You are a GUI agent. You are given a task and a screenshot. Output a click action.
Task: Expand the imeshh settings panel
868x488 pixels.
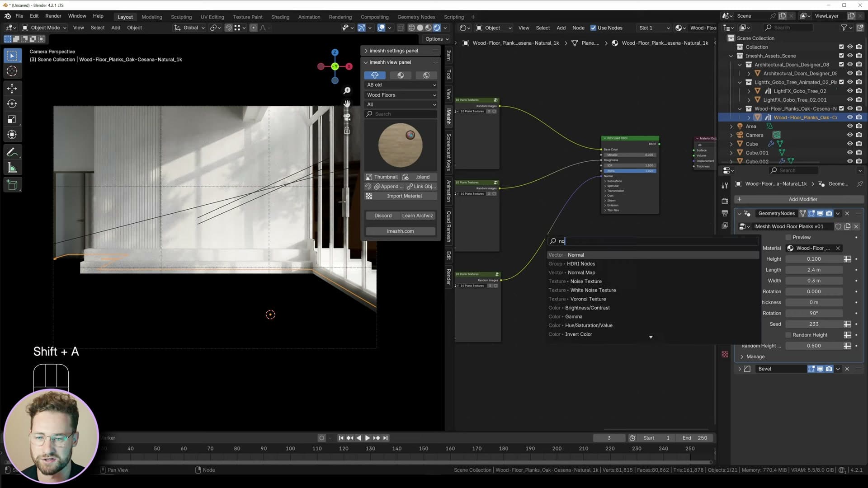point(366,51)
